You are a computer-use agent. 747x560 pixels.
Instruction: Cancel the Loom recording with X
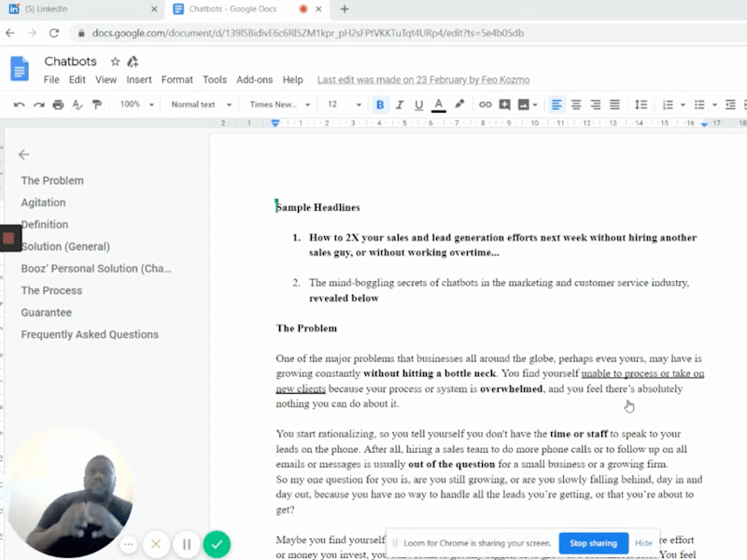[x=156, y=544]
